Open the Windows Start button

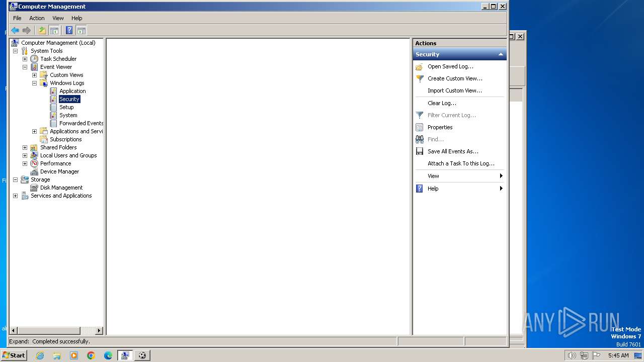pos(14,355)
